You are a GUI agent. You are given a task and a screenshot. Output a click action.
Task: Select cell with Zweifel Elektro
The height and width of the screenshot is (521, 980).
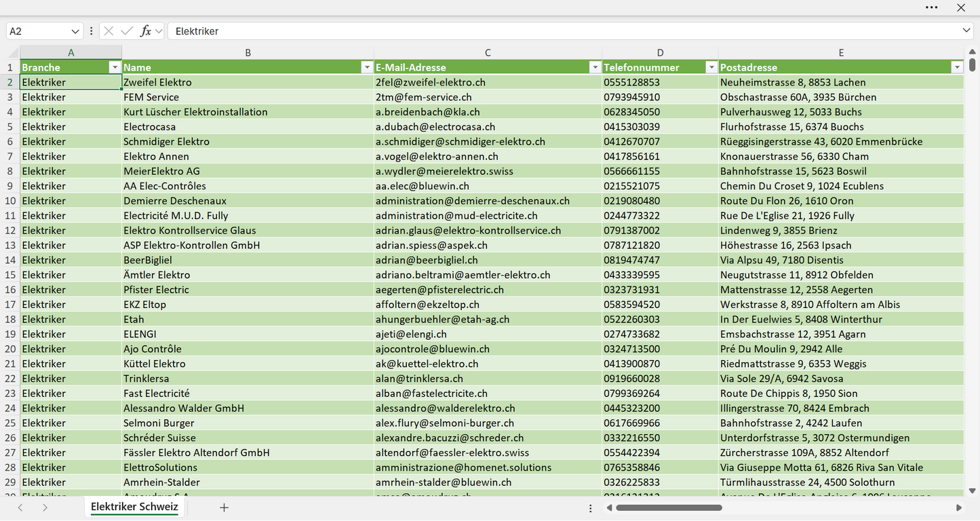(248, 82)
